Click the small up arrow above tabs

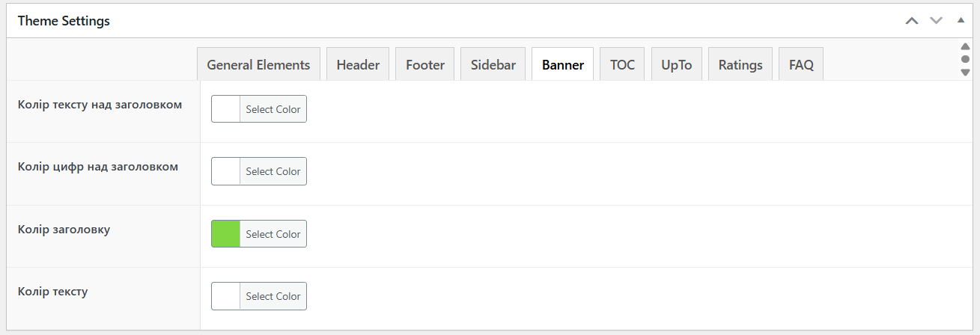click(965, 46)
